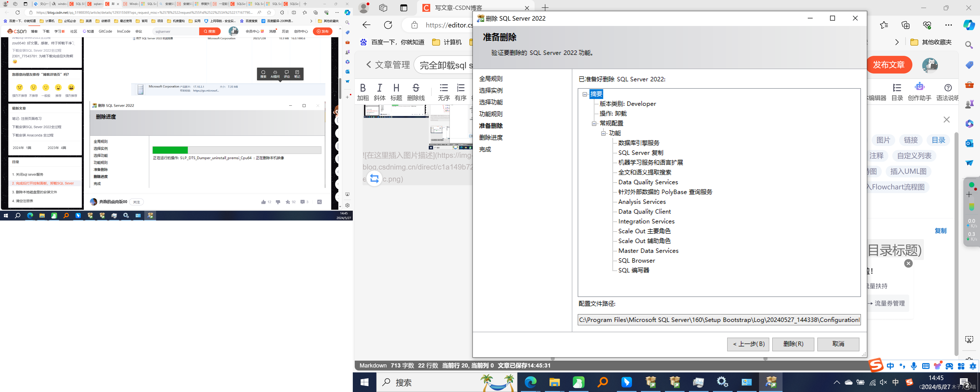
Task: Apply bold (加粗) in the Markdown editor toolbar
Action: (363, 92)
